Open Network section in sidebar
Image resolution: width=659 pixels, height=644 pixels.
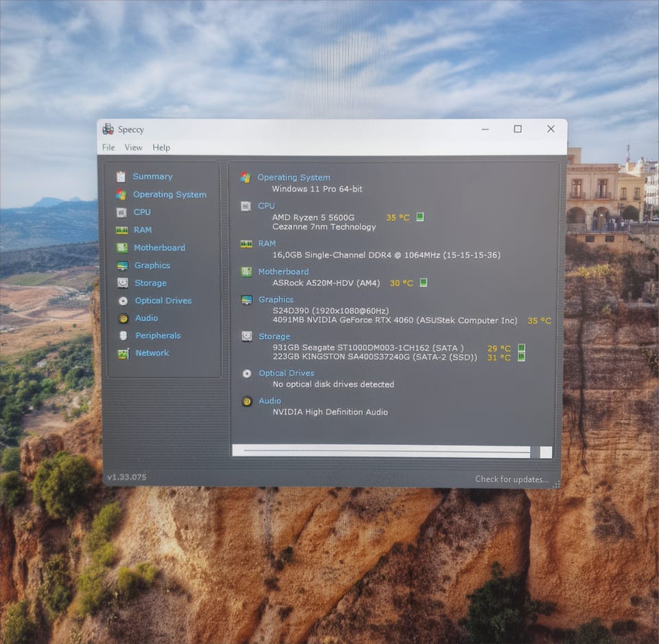[152, 353]
